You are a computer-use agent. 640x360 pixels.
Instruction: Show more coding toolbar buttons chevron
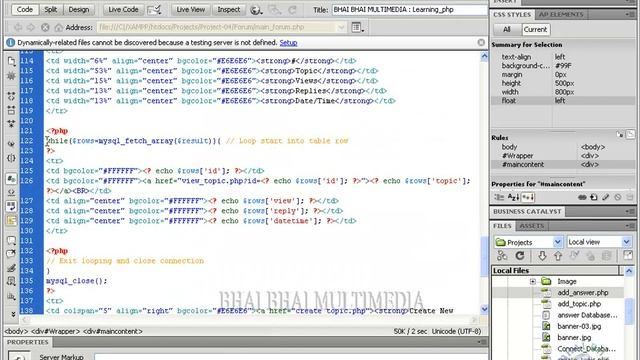coord(13,314)
